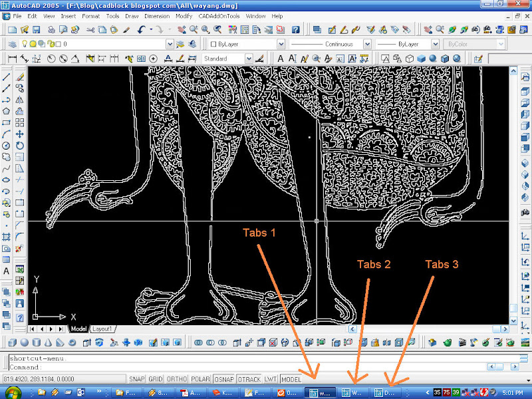Toggle MODEL space button
The image size is (532, 399).
[291, 379]
